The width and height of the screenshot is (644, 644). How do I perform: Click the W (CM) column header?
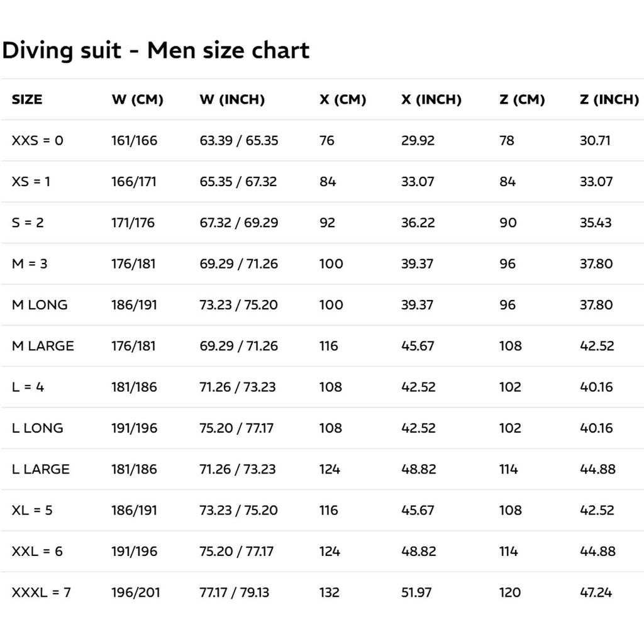pyautogui.click(x=137, y=99)
